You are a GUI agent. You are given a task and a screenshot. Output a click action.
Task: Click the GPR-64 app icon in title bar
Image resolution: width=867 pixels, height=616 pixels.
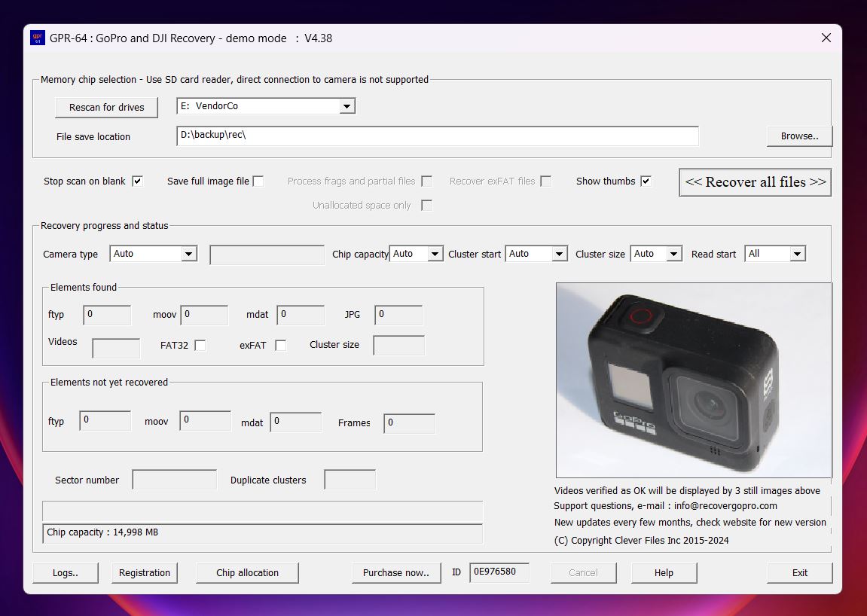click(37, 38)
